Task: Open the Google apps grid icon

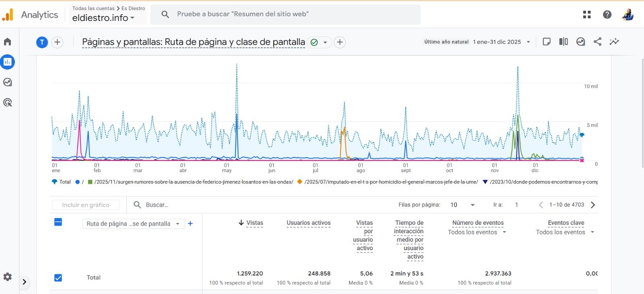Action: coord(587,14)
